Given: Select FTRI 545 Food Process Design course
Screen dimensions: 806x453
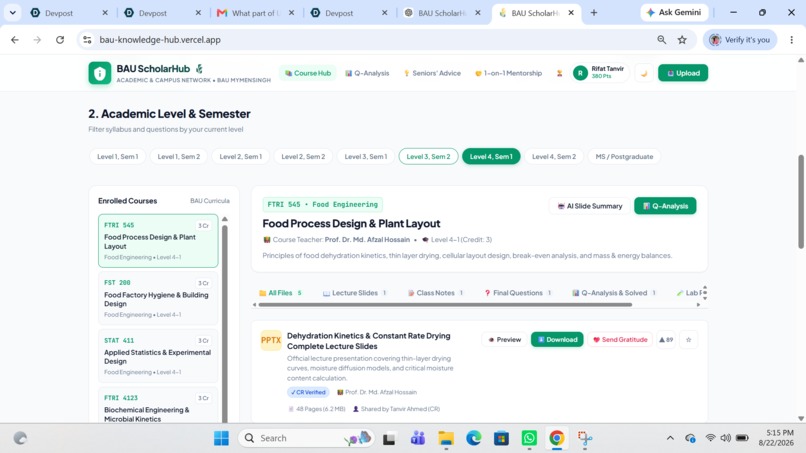Looking at the screenshot, I should [x=158, y=241].
